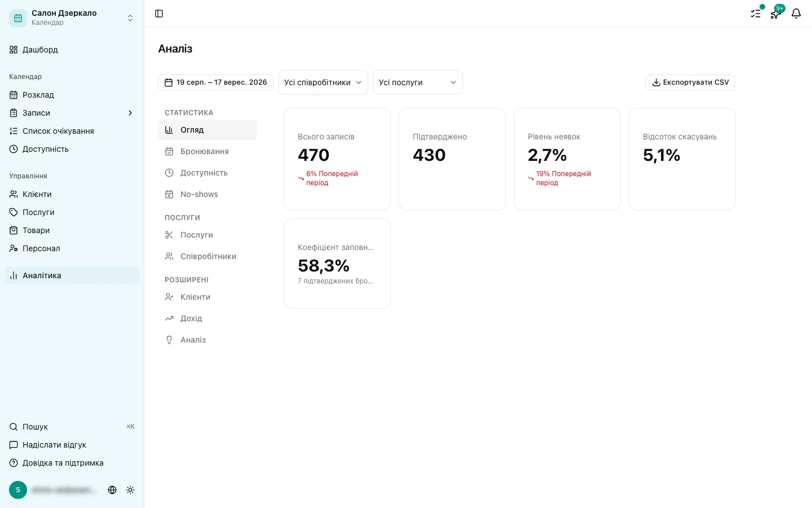Open the tasks checklist icon

coord(756,14)
